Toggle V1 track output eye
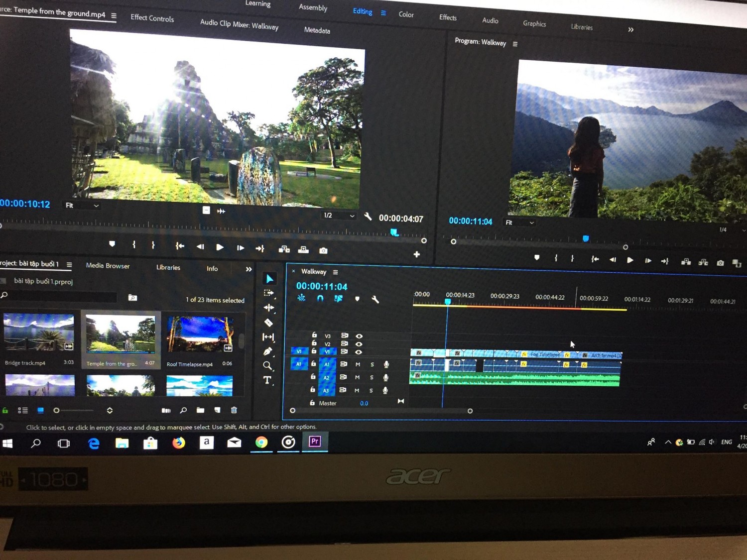 [358, 352]
